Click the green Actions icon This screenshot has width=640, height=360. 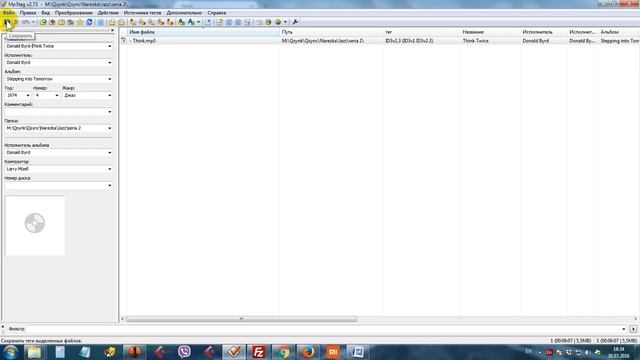coord(181,22)
